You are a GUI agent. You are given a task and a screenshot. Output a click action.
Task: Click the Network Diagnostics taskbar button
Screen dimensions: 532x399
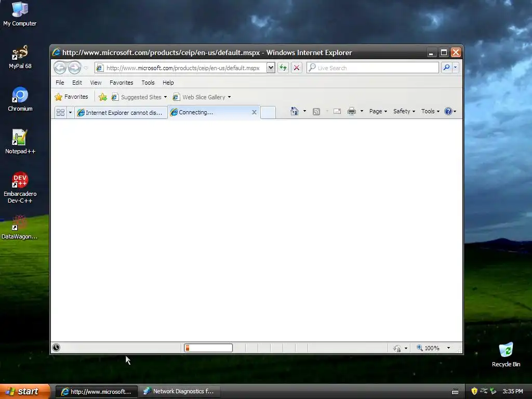180,392
